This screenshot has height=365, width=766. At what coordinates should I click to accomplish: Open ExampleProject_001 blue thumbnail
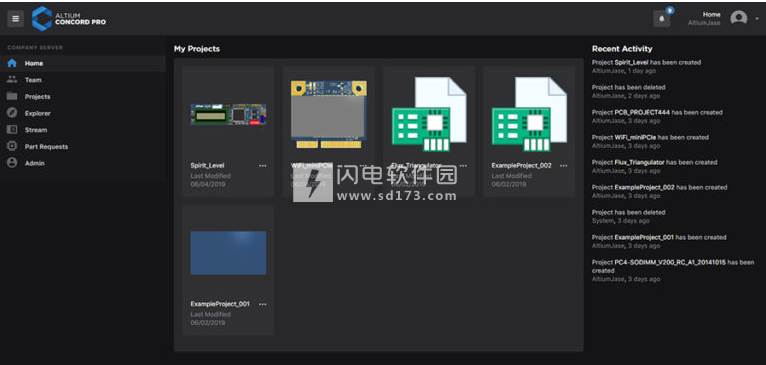tap(228, 253)
